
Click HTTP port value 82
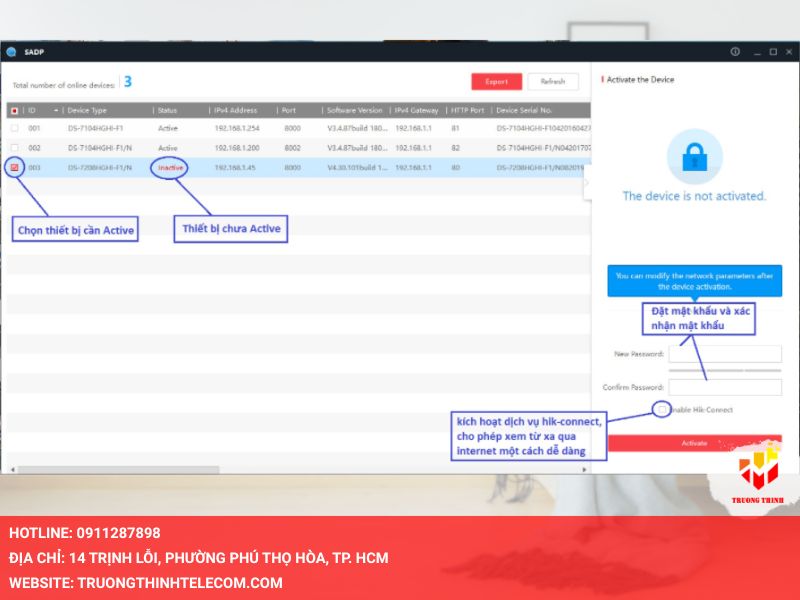(x=456, y=148)
